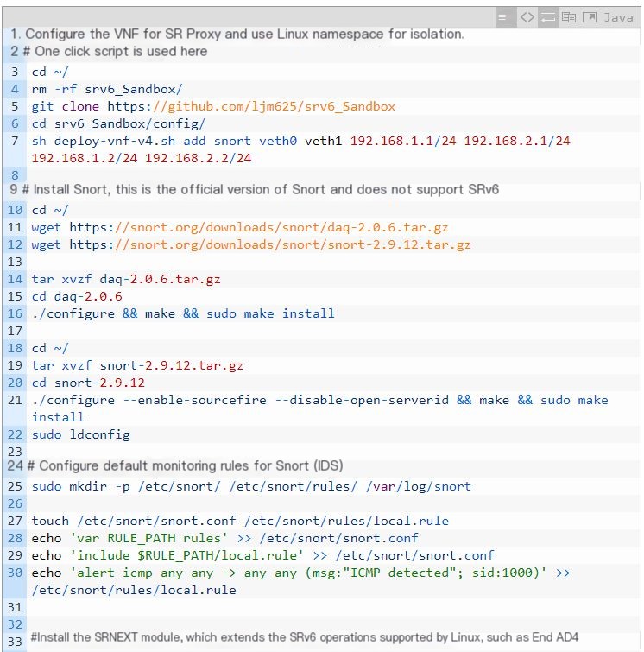
Task: Click the Java language label
Action: pos(618,17)
